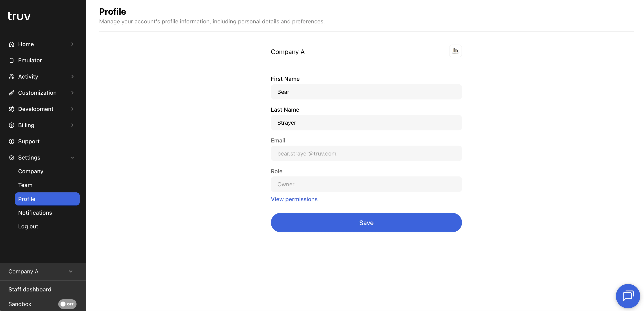Expand the Activity section chevron
Image resolution: width=644 pixels, height=311 pixels.
point(72,77)
